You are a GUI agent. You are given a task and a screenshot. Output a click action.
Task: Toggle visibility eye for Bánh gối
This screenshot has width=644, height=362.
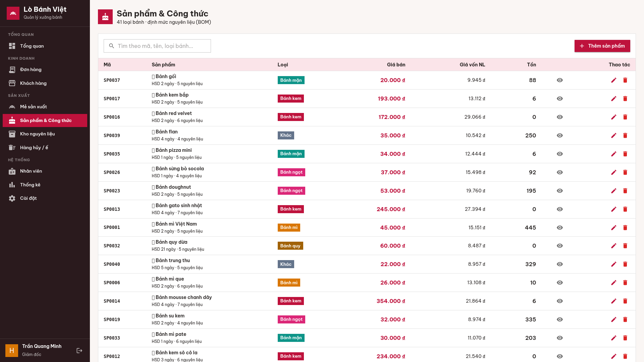[x=559, y=80]
